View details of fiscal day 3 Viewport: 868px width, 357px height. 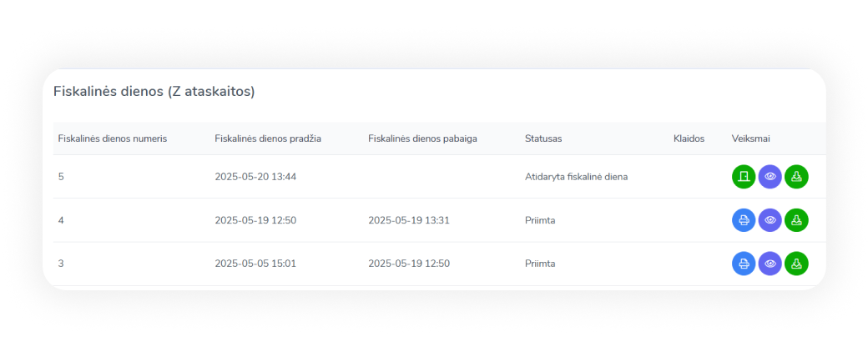[770, 264]
